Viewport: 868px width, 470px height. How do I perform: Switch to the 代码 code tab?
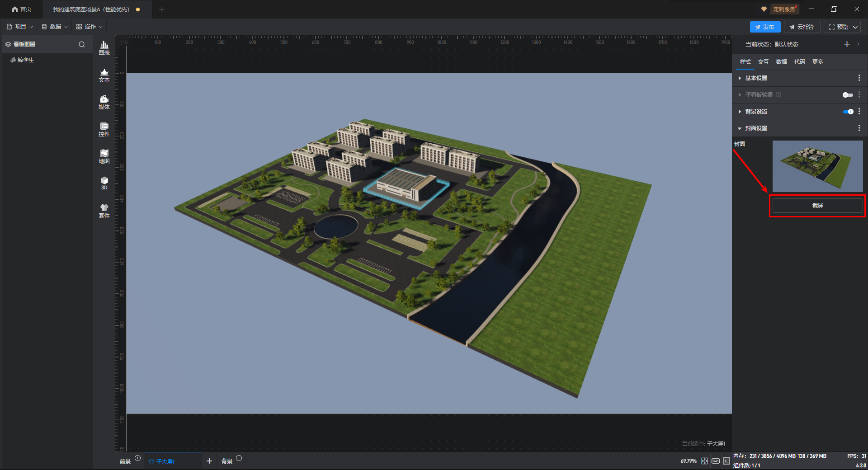pos(800,62)
